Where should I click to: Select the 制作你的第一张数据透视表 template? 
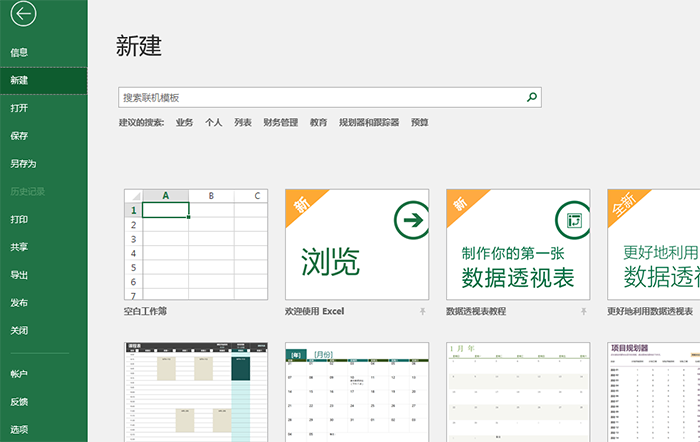(x=518, y=244)
